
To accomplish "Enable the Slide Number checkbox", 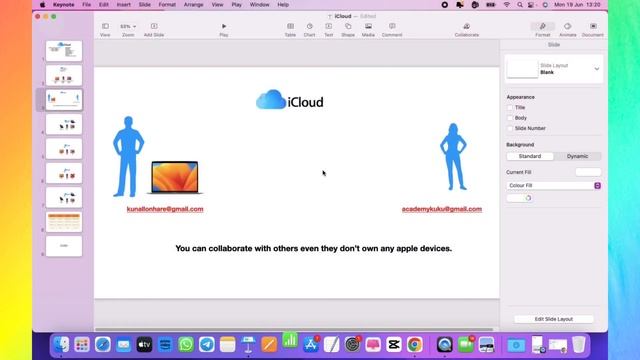I will click(x=510, y=128).
